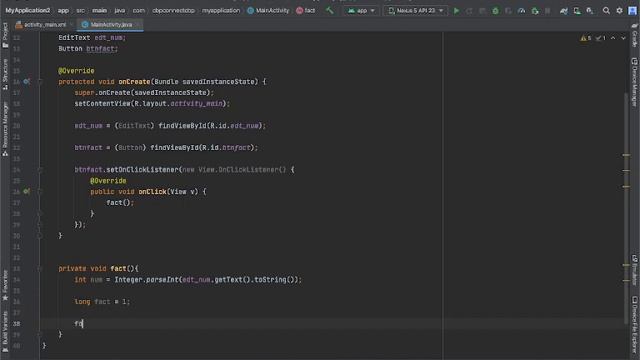Open the Project tool window

point(5,35)
